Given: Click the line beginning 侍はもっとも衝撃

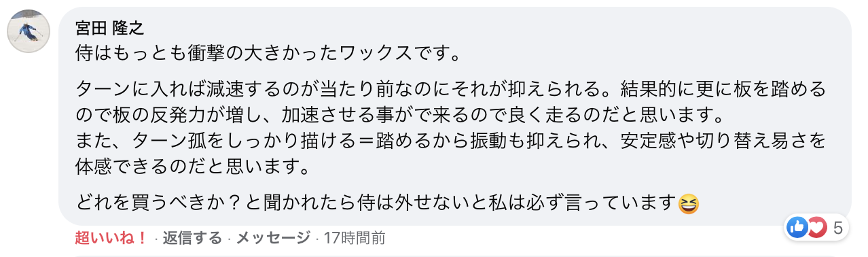Looking at the screenshot, I should coord(268,52).
